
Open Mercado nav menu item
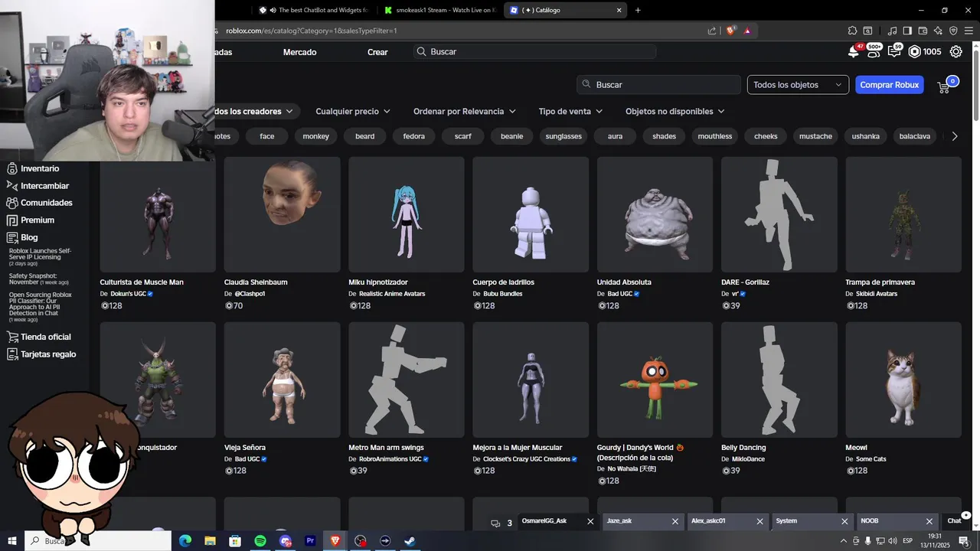299,52
